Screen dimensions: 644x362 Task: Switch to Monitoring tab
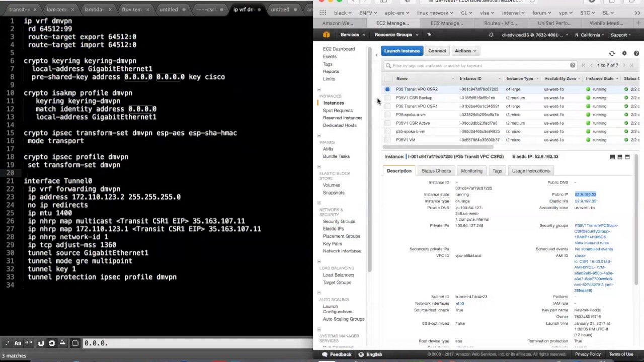tap(471, 171)
